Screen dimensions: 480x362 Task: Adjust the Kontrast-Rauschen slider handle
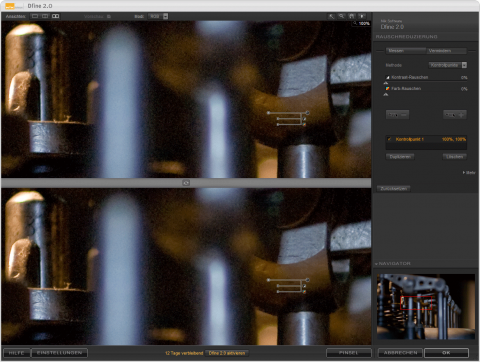(x=386, y=83)
